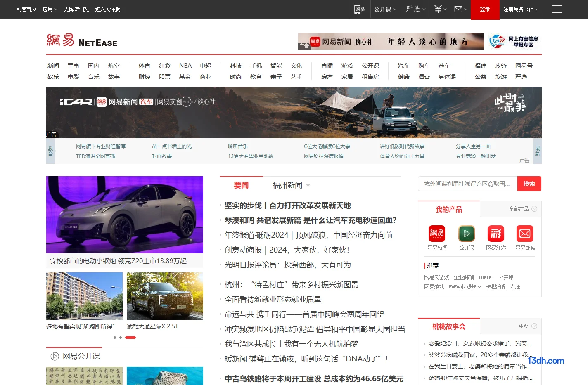Click the red 搜索 button

click(529, 184)
